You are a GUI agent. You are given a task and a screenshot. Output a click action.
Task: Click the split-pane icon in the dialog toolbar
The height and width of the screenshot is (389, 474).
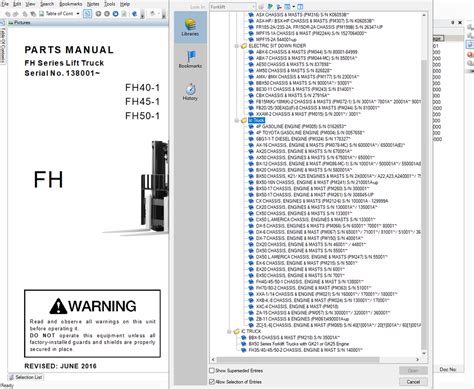300,7
